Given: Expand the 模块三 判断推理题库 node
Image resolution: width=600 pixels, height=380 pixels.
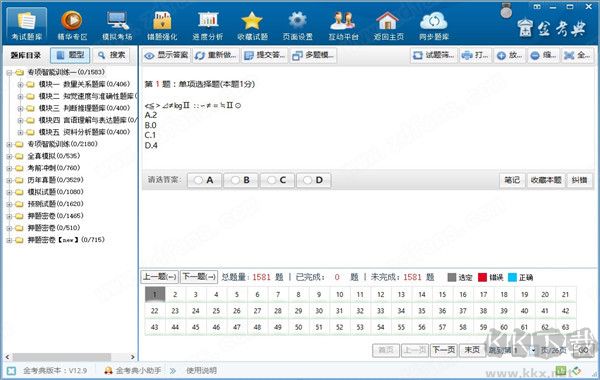Looking at the screenshot, I should (x=21, y=108).
